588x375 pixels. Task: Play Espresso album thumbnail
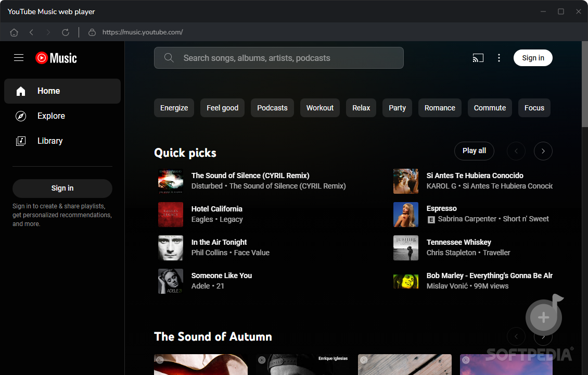pyautogui.click(x=406, y=215)
